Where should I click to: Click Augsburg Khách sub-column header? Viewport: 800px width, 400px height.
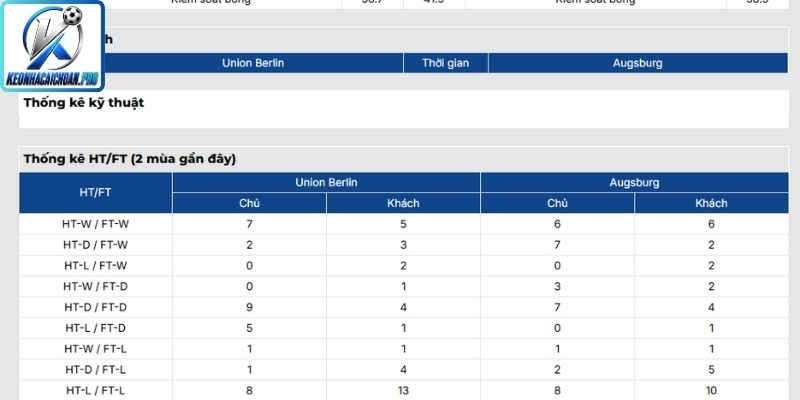point(711,203)
